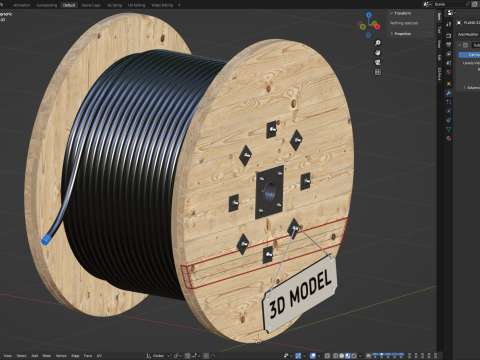
Task: Open the Add menu in viewport header
Action: pyautogui.click(x=35, y=356)
